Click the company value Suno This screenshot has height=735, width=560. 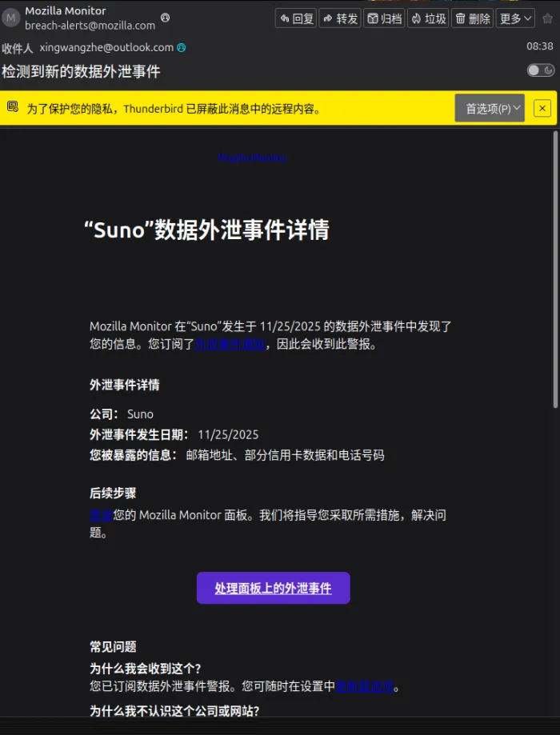pyautogui.click(x=140, y=414)
